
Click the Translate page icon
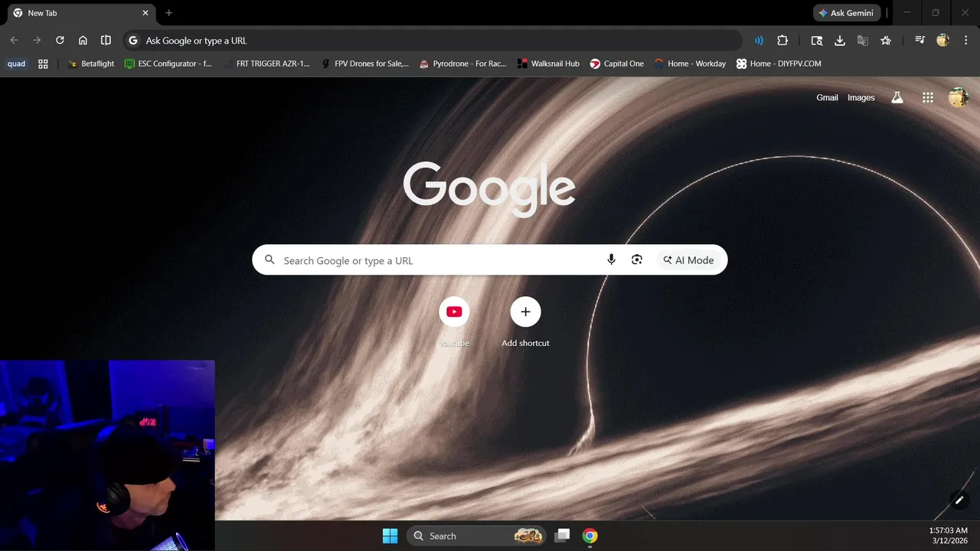[863, 41]
